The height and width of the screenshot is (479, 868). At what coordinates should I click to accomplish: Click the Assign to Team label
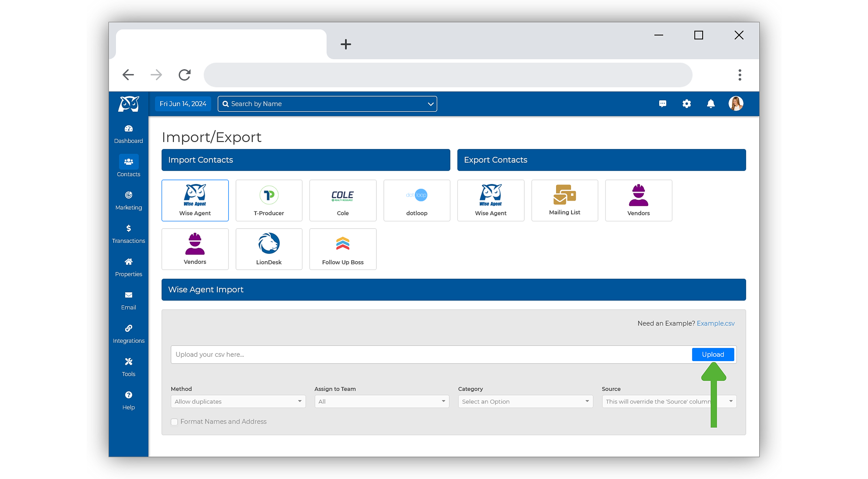coord(335,389)
